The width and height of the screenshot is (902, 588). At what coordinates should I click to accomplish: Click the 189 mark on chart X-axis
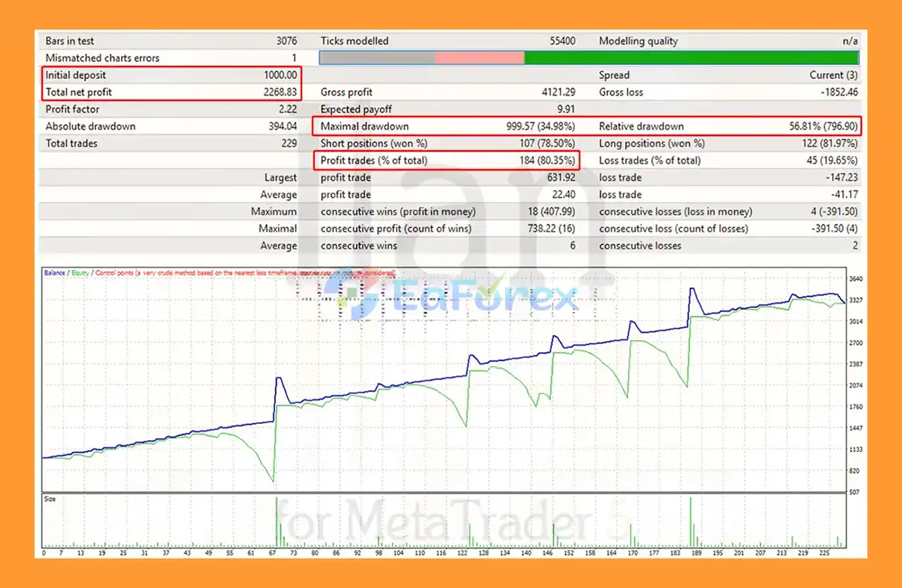click(x=696, y=553)
